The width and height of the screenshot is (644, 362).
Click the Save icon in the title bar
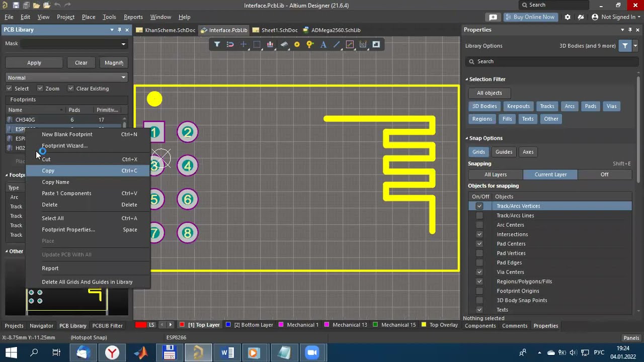point(16,5)
